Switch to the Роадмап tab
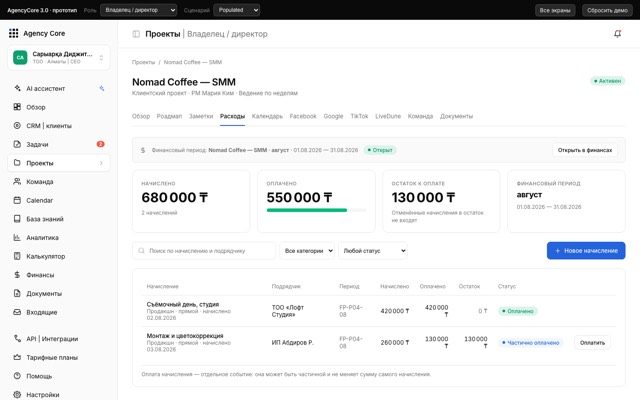 point(169,116)
